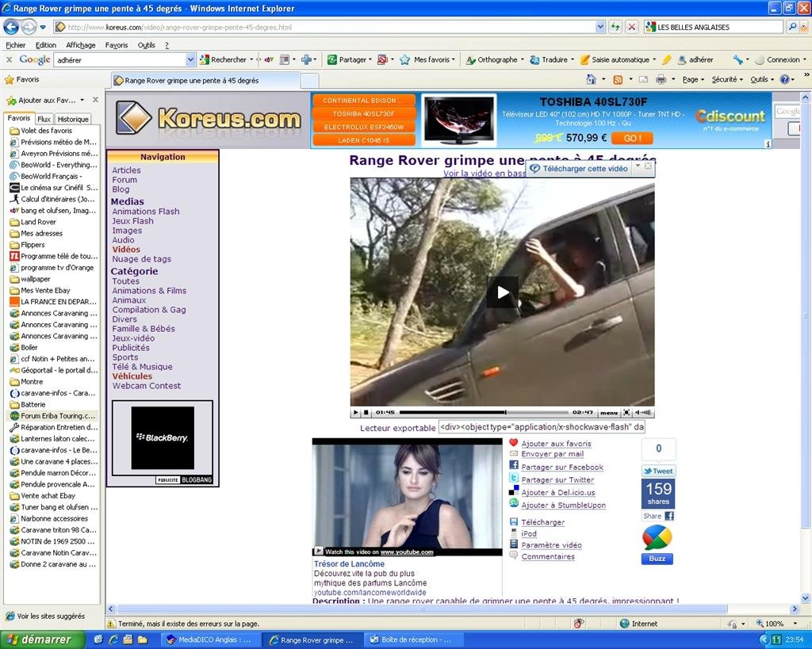Switch to the Flux tab

click(44, 119)
